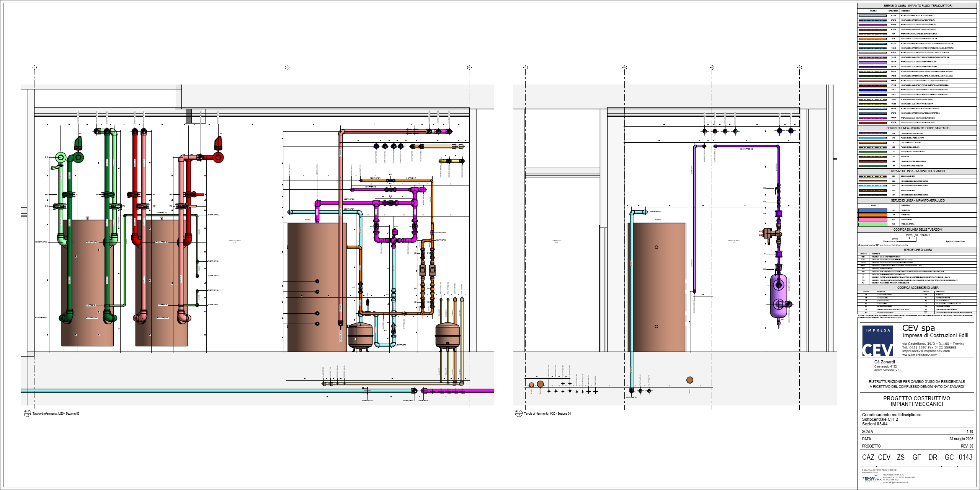Screen dimensions: 980x490
Task: Click the pink Aeraulico legend swatch
Action: click(872, 220)
